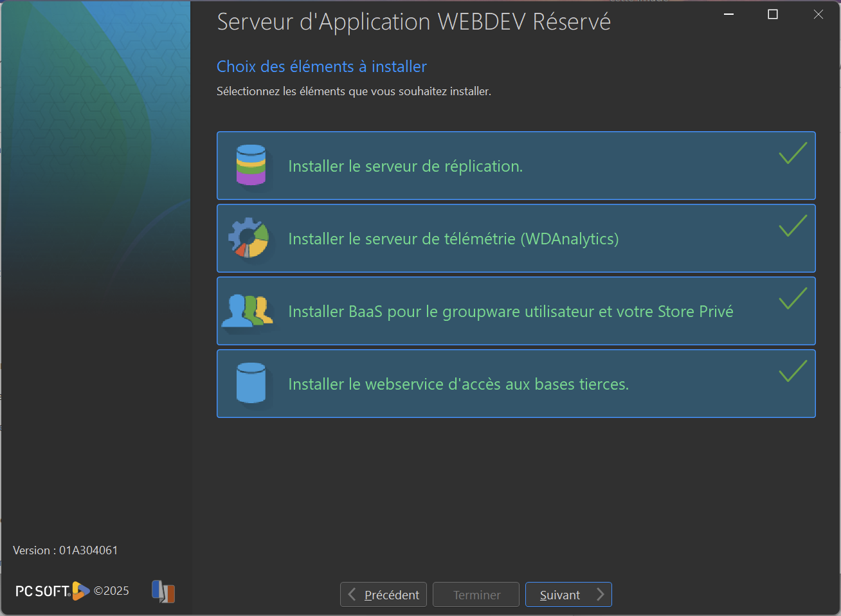Uncheck the third-party database webservice checkmark
The image size is (841, 616).
pos(793,371)
